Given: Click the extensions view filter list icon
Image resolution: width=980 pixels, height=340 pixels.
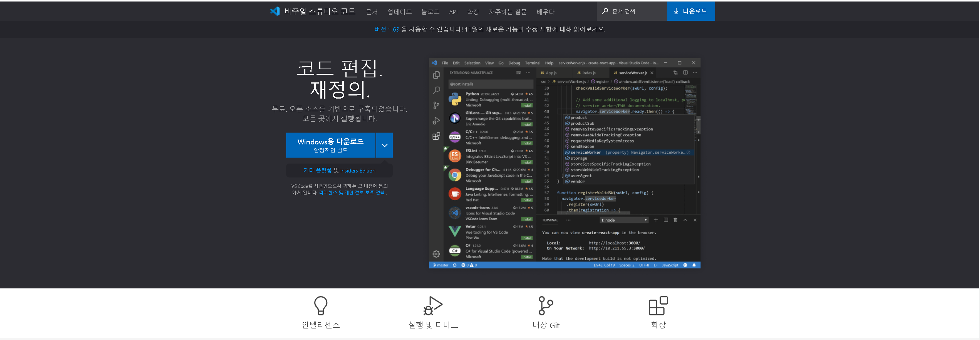Looking at the screenshot, I should coord(518,73).
